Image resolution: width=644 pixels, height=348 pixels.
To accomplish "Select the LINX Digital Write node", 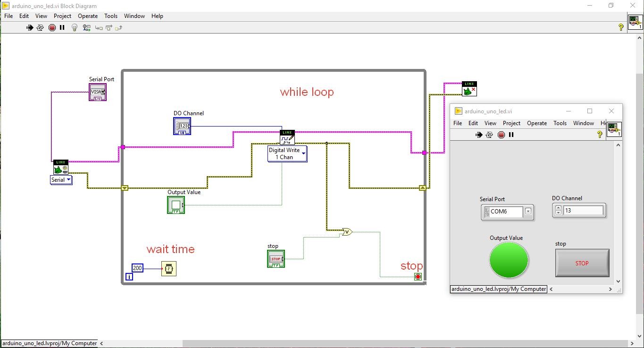I will [x=287, y=137].
